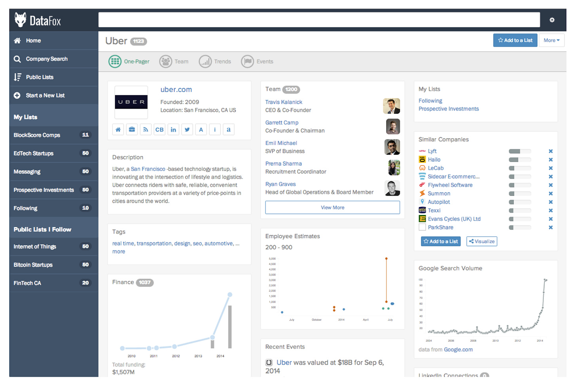576x392 pixels.
Task: Open Public Lists in sidebar
Action: (54, 77)
